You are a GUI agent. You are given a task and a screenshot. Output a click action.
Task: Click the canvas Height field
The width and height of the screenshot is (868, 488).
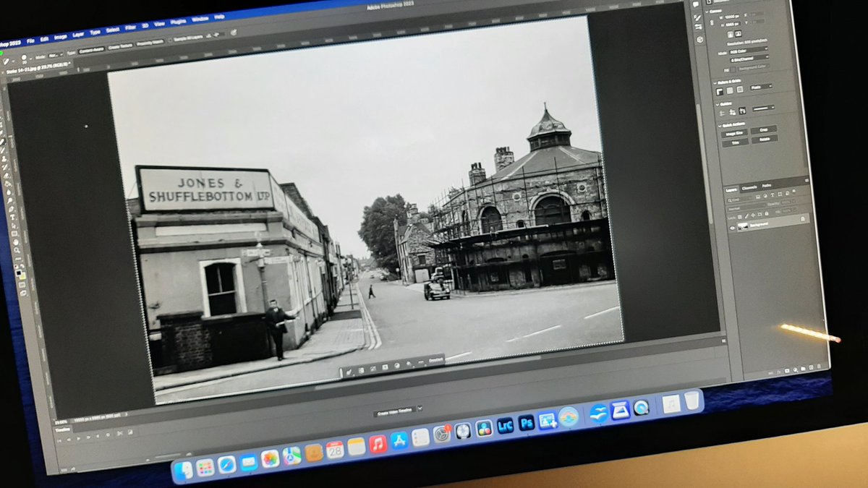coord(733,24)
